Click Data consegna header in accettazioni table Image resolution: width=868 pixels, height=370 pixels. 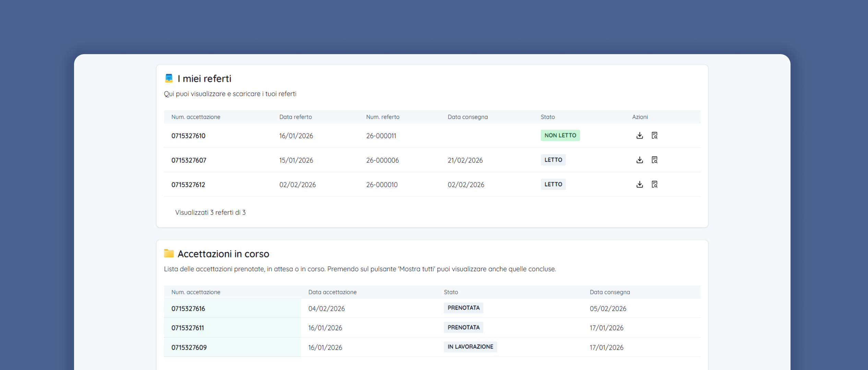click(610, 292)
